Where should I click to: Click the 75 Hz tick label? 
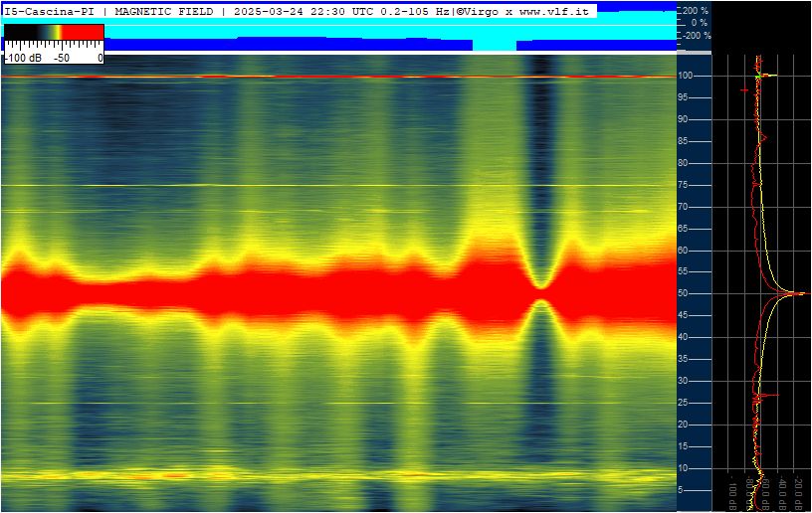click(x=683, y=185)
